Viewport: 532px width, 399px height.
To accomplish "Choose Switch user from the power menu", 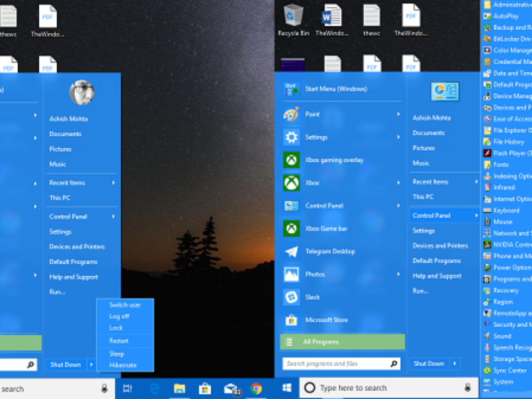I will [x=125, y=305].
